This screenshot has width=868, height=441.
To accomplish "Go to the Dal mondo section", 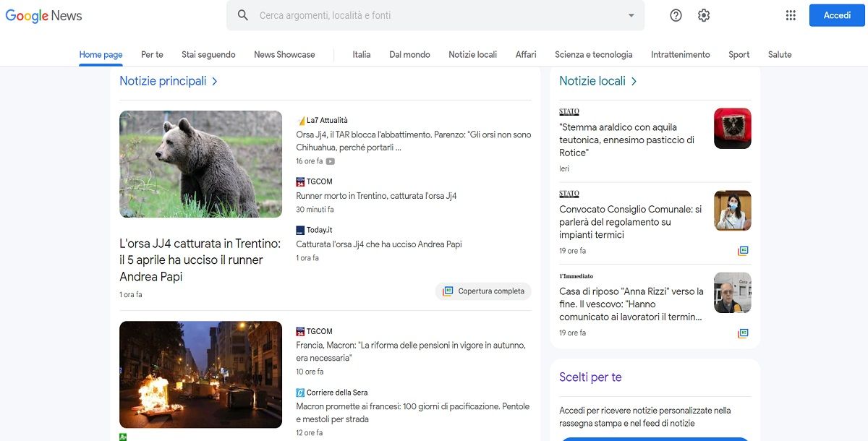I will pos(409,54).
